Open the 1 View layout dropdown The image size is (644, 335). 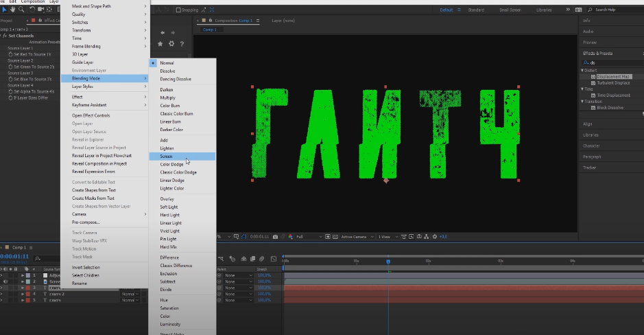tap(388, 237)
